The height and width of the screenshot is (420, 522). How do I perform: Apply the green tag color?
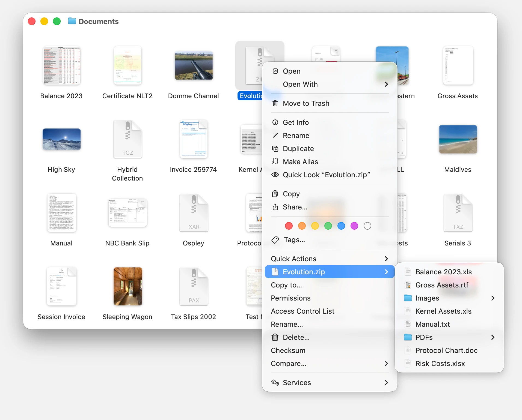pos(328,226)
